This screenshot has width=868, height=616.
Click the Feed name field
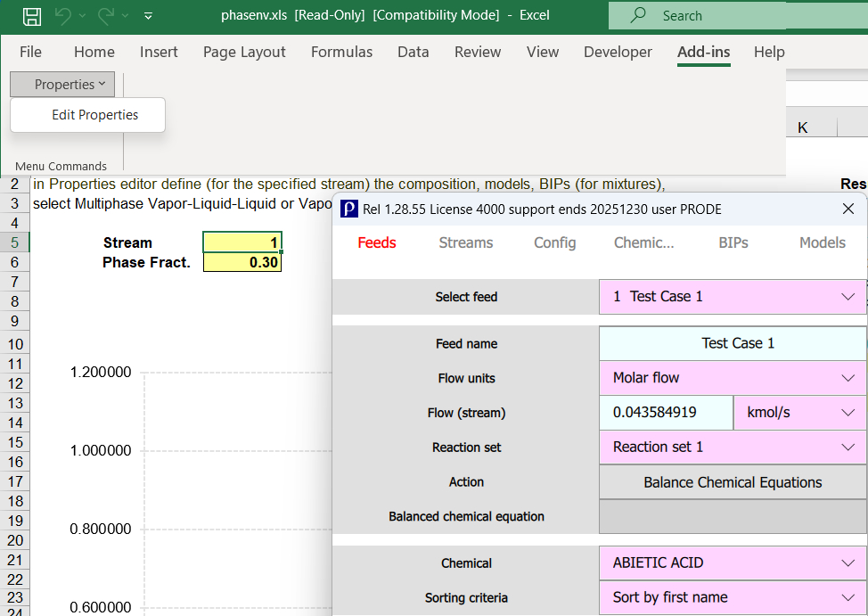pos(733,343)
